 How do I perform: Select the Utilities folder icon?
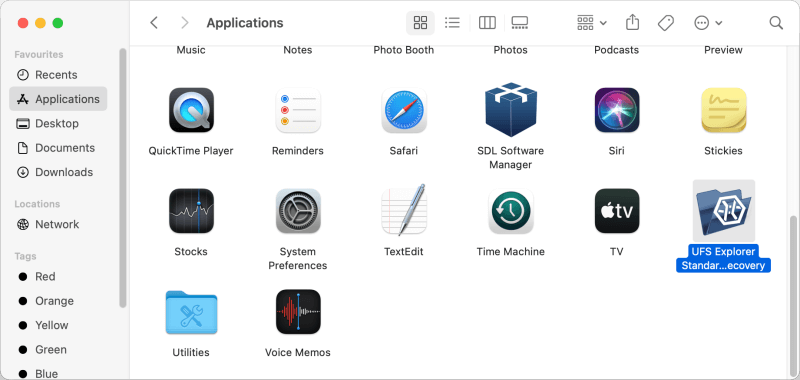point(191,312)
